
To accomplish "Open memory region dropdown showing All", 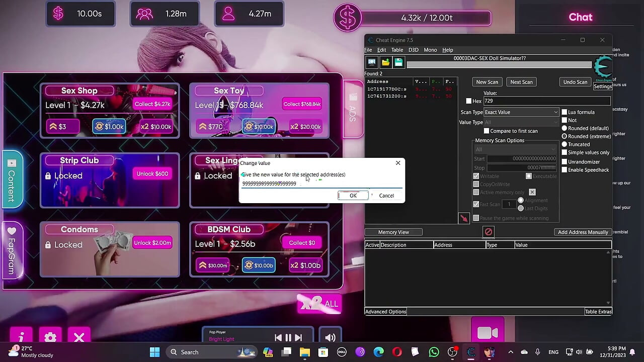I will (x=515, y=149).
